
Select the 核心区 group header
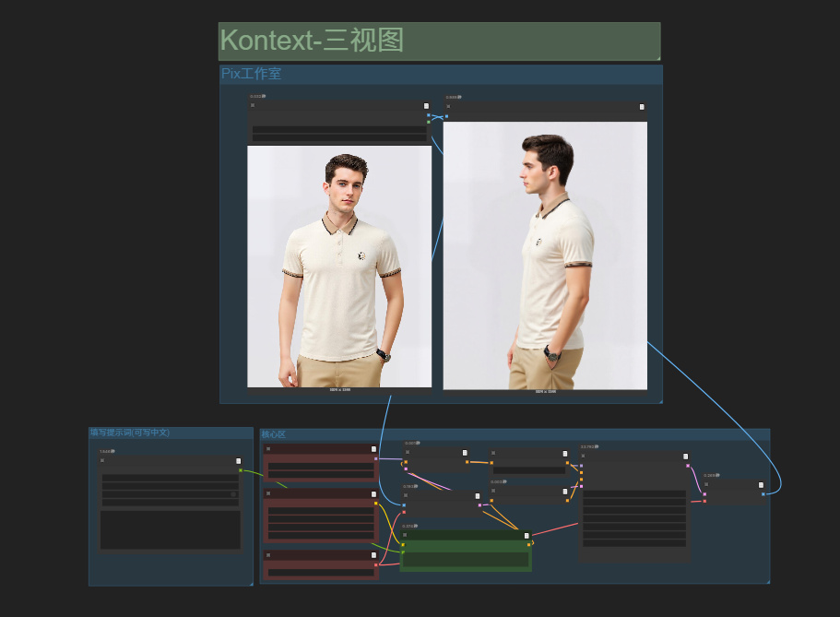515,434
